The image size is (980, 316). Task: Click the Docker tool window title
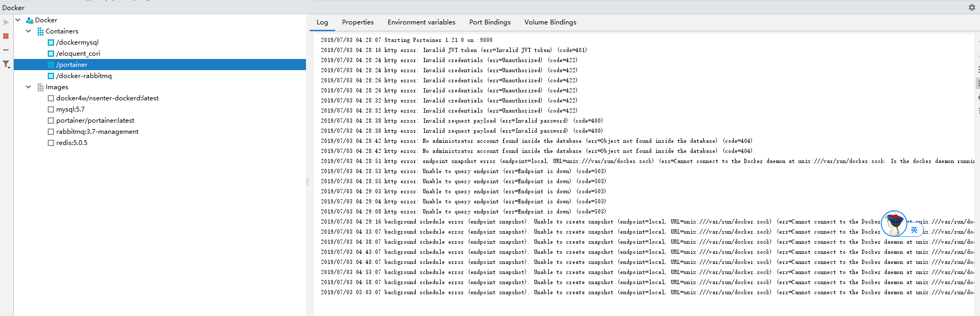pos(13,7)
